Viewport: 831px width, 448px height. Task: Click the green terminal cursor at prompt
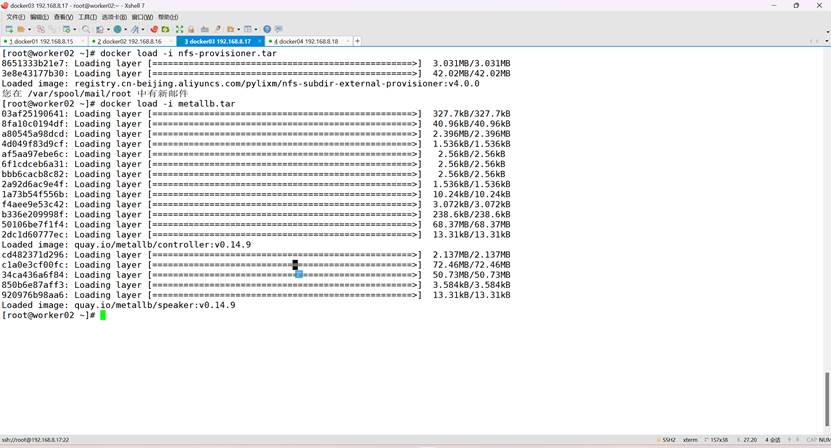103,315
